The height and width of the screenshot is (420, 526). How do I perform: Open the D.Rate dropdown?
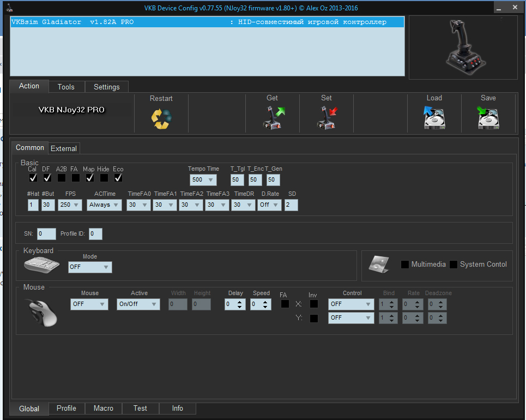269,205
